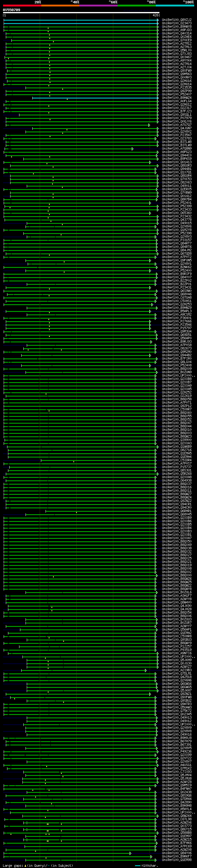
Task: Select the label UniRef100_P33157
Action: click(x=177, y=240)
